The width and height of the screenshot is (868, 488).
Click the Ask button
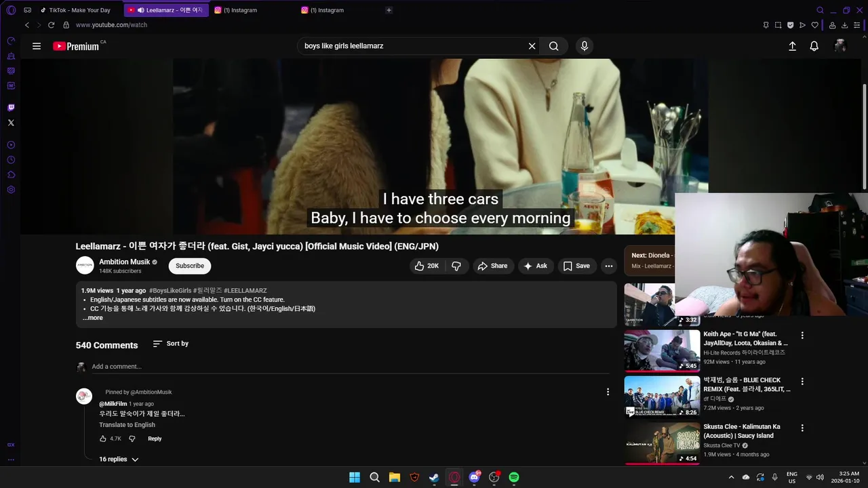pos(536,266)
